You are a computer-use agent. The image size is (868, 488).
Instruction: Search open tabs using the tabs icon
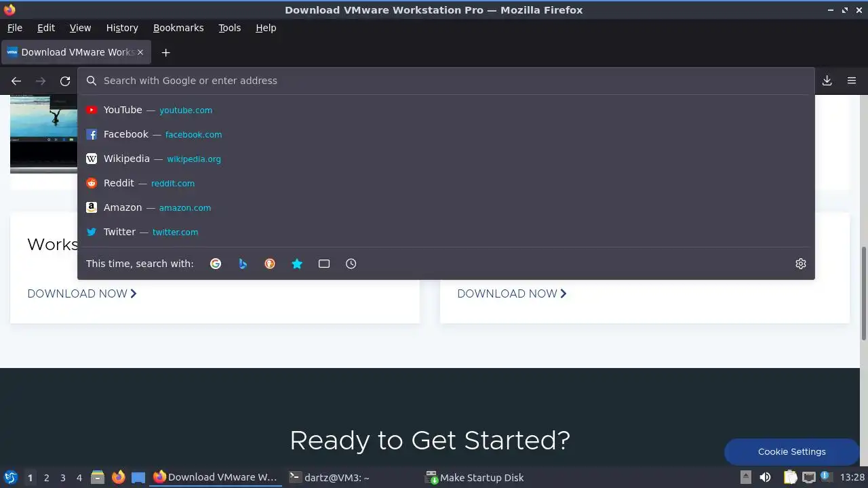(x=324, y=264)
